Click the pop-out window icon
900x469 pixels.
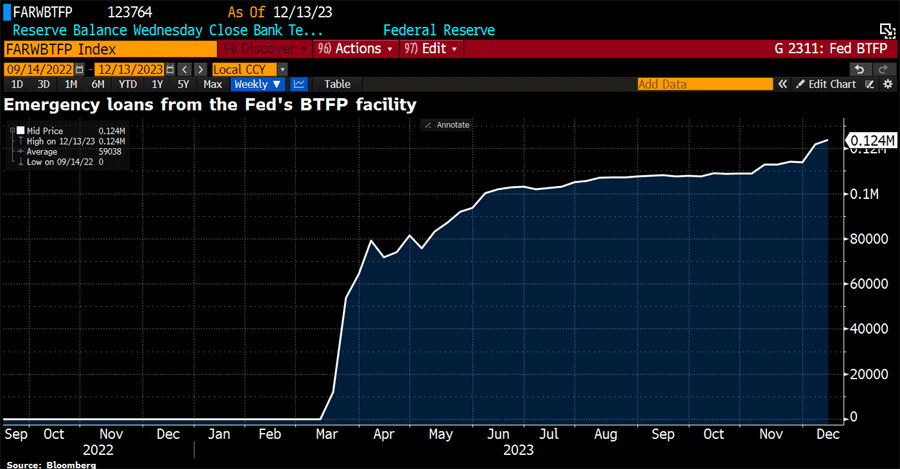pyautogui.click(x=886, y=31)
